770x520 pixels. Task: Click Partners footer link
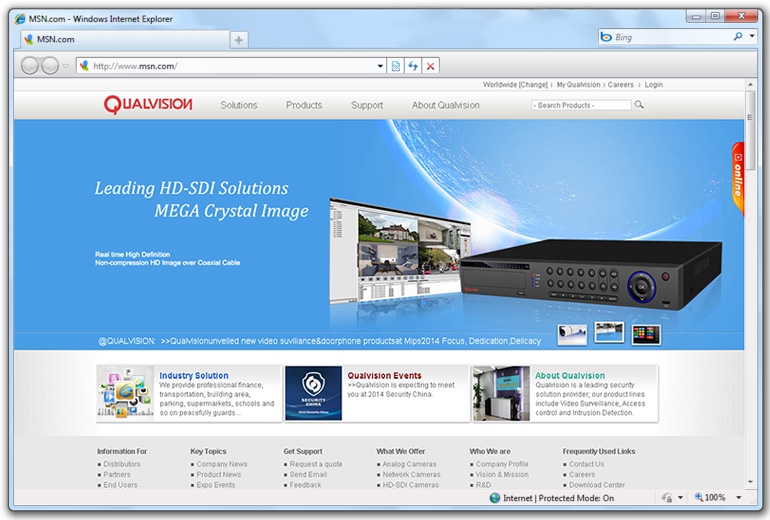point(117,474)
